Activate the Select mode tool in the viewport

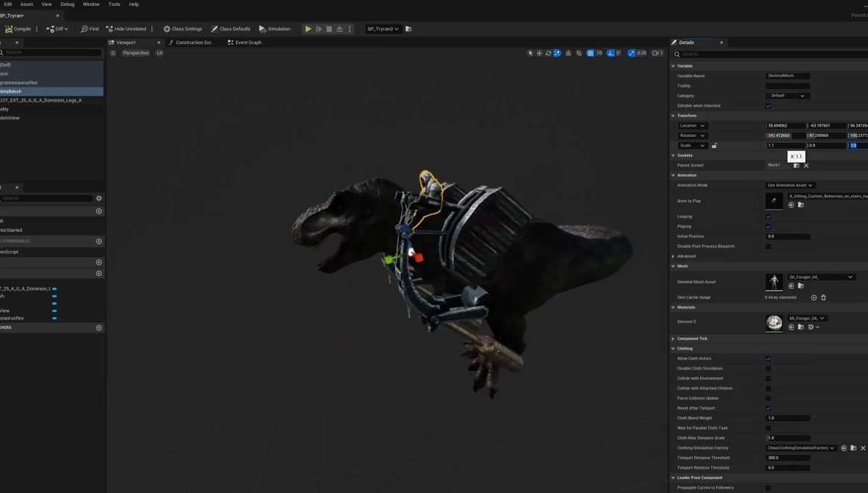[x=530, y=53]
